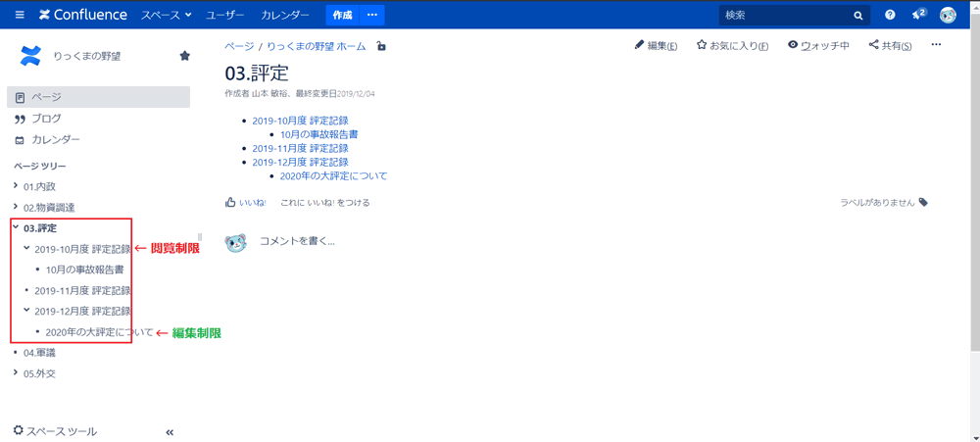Image resolution: width=980 pixels, height=442 pixels.
Task: Open the カレンダー menu in header
Action: pyautogui.click(x=285, y=15)
